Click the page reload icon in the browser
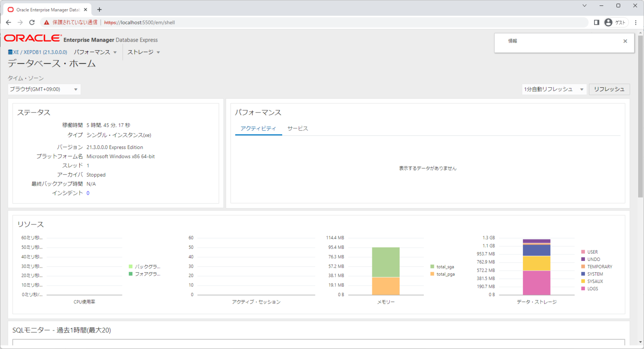 click(x=32, y=23)
